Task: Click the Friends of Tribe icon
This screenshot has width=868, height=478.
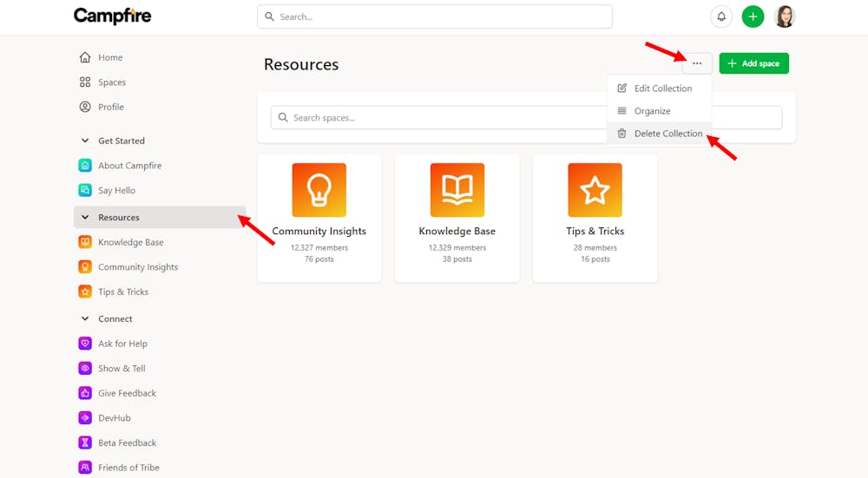Action: [x=85, y=468]
